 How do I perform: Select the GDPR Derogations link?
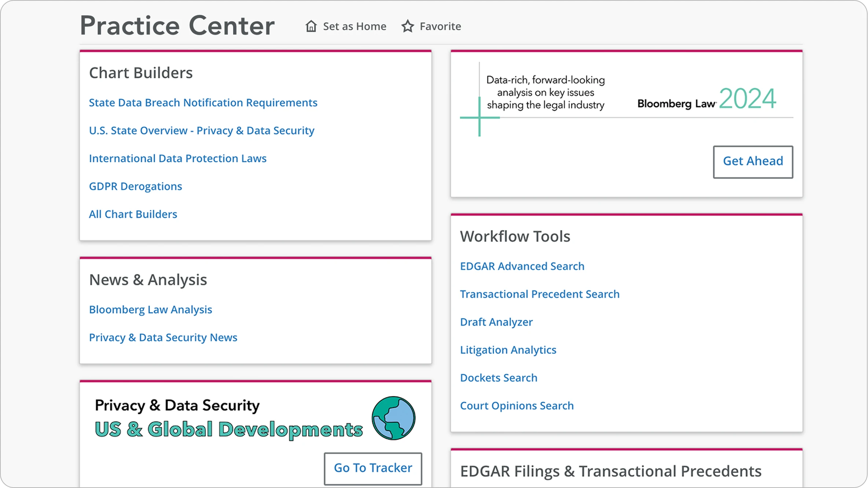click(x=135, y=186)
